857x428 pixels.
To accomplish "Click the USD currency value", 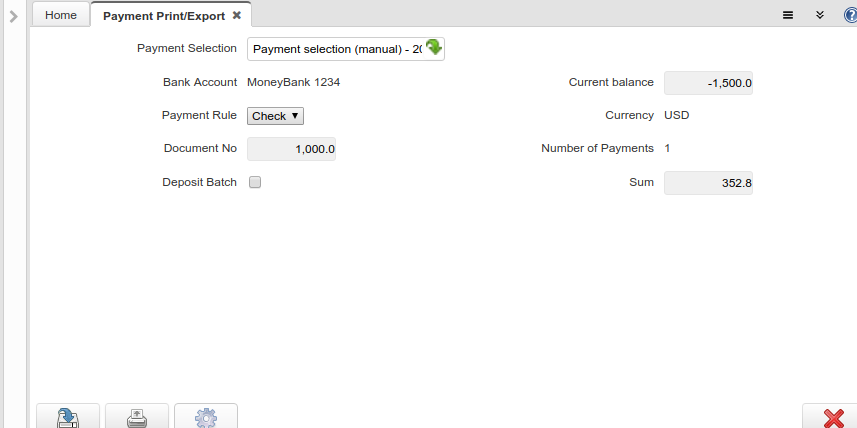I will (x=677, y=115).
